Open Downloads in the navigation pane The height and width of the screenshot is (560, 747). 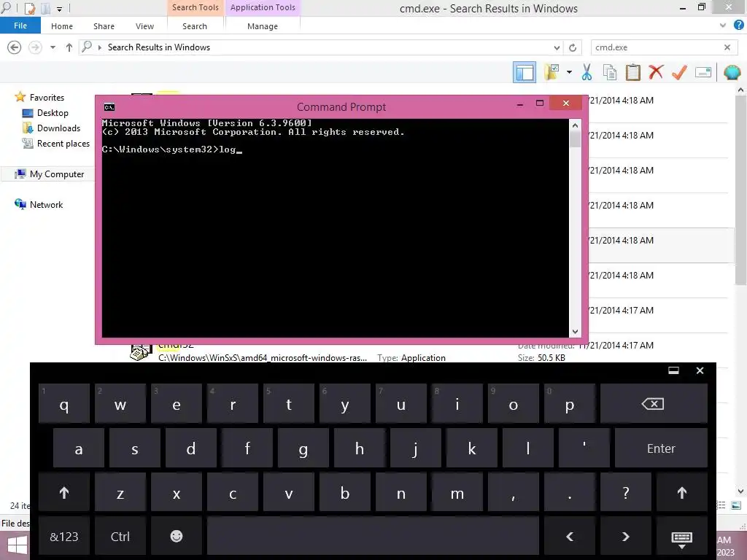[58, 128]
